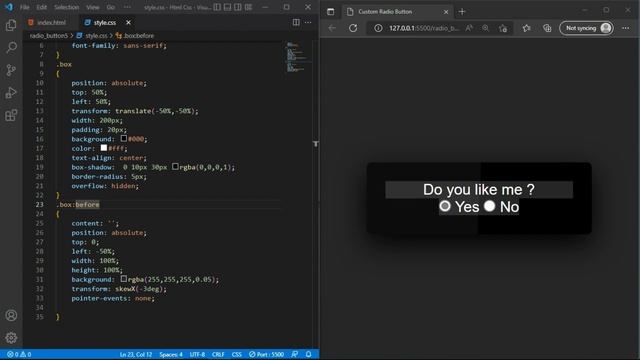Click the Port : 5500 Live Server button

pyautogui.click(x=267, y=354)
